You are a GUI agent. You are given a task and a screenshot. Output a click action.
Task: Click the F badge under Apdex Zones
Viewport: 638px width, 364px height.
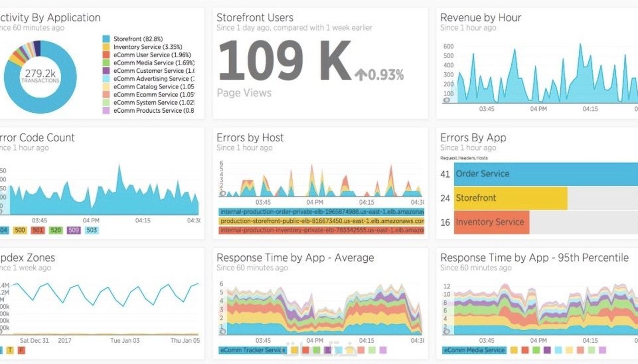coord(21,350)
